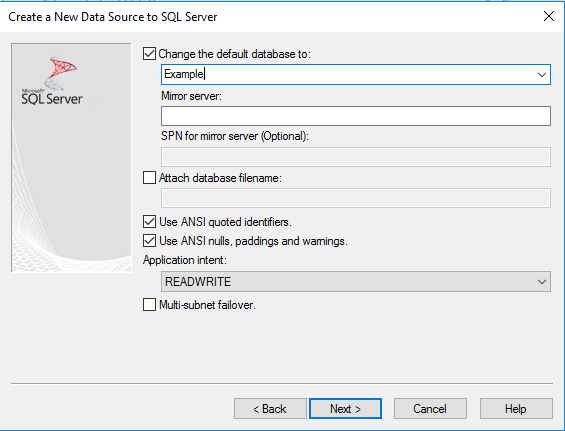Viewport: 565px width, 431px height.
Task: Go to previous step with Back button
Action: pos(270,409)
